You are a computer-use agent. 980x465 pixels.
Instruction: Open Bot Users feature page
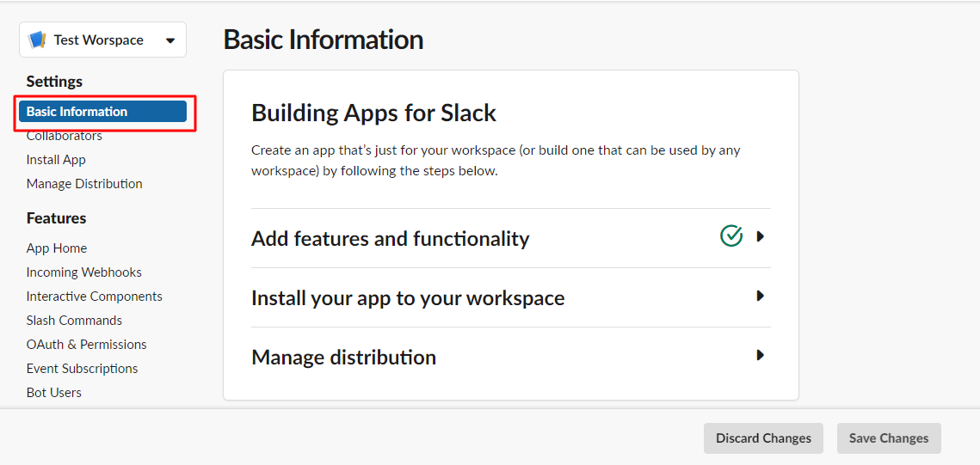pos(54,393)
